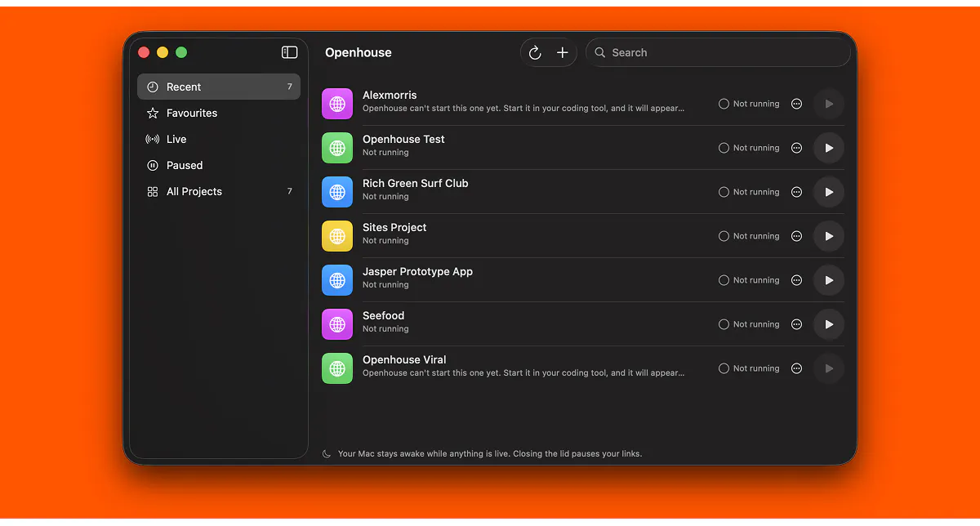Viewport: 980px width, 526px height.
Task: Click the Mac stays awake footer message
Action: click(490, 453)
